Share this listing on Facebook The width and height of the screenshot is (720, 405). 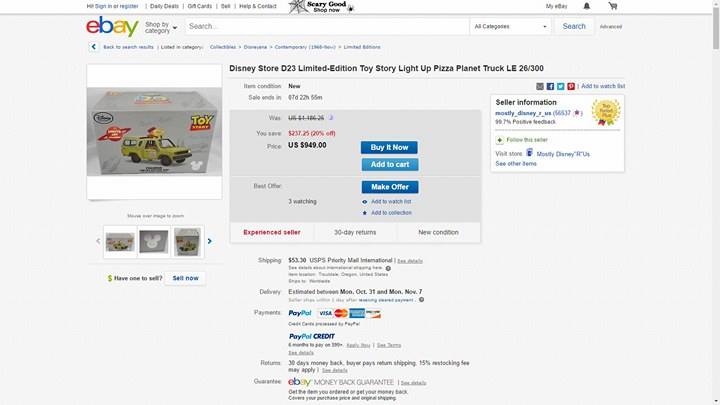pos(550,86)
